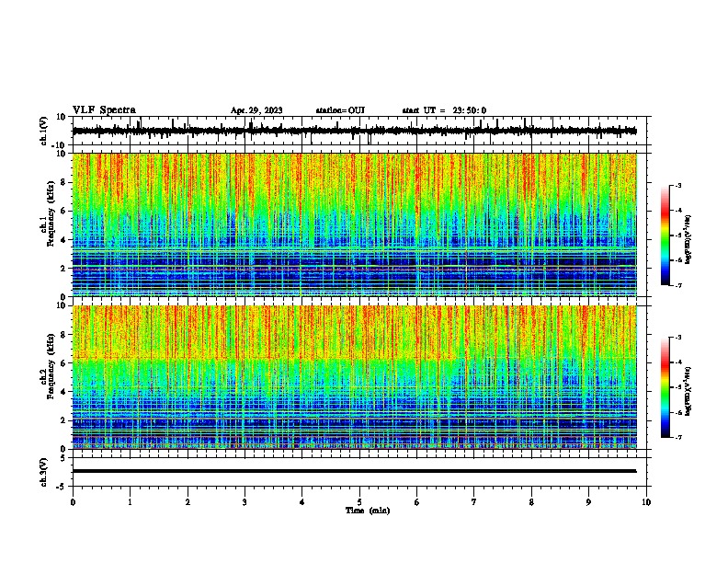Click the ch.1 spectrogram color scale bar
The height and width of the screenshot is (563, 728).
665,236
